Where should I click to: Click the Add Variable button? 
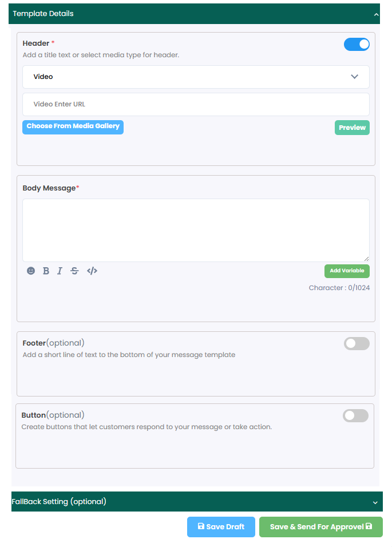(x=347, y=271)
